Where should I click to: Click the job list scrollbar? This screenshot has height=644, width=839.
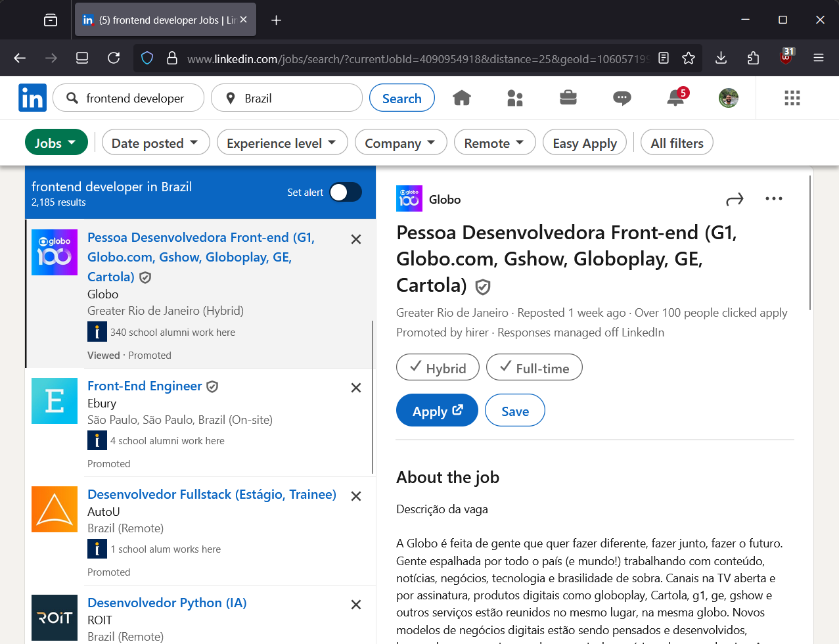(373, 397)
